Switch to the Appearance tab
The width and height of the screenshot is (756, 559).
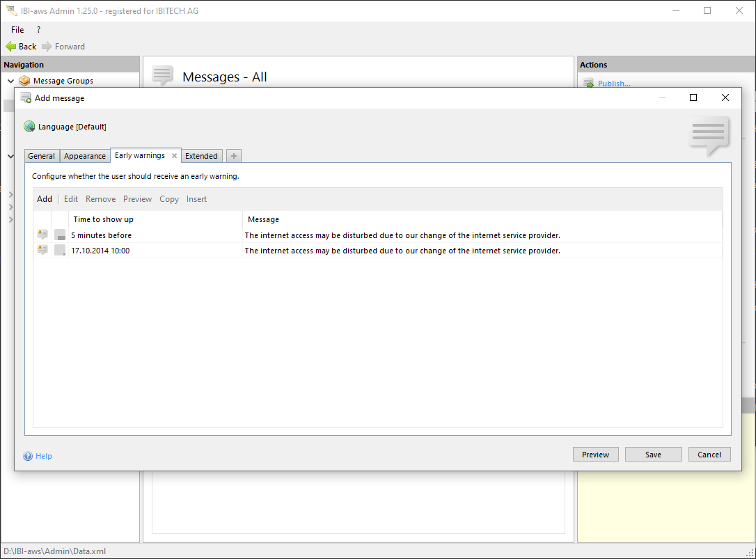pos(85,156)
